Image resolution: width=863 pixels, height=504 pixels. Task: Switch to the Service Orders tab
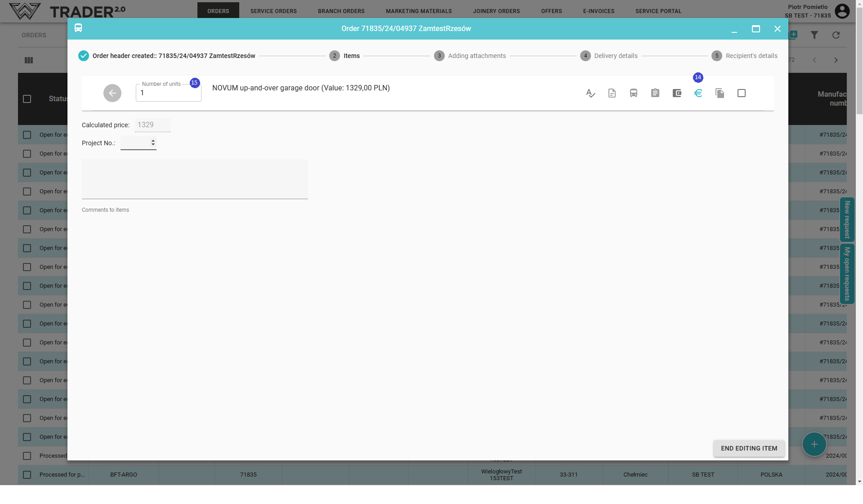273,11
